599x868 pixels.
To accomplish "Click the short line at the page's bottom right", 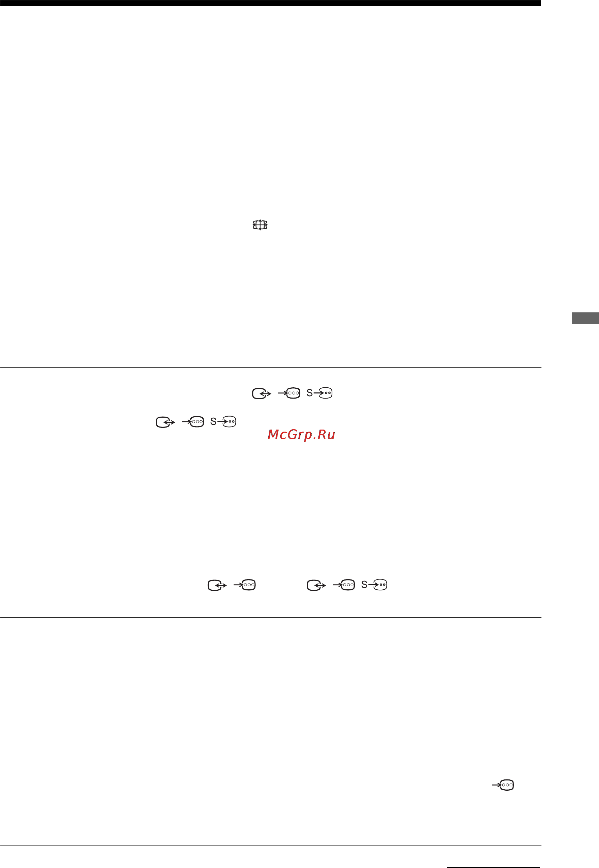I will 494,867.
